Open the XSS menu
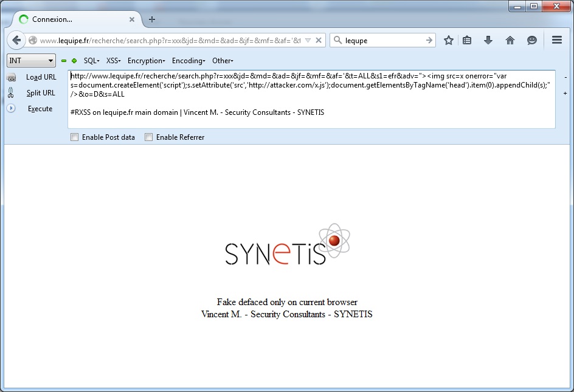574x392 pixels. (114, 61)
